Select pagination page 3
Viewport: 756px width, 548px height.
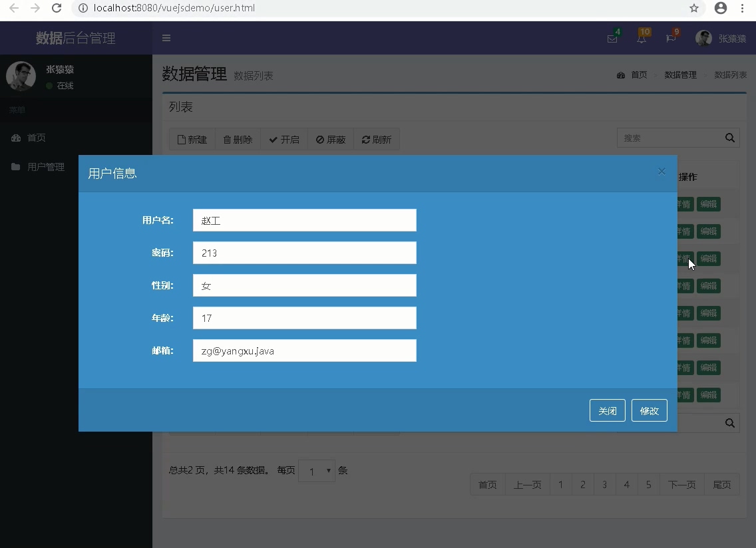click(605, 484)
